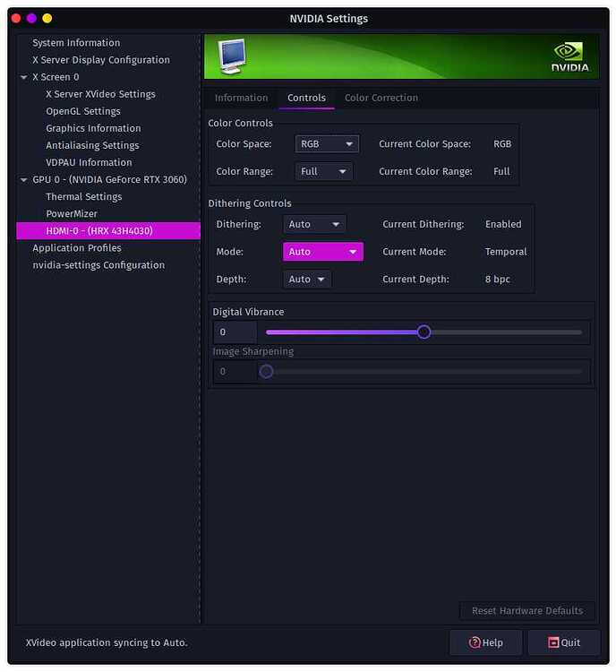Open the Dithering dropdown
The image size is (616, 672).
314,224
